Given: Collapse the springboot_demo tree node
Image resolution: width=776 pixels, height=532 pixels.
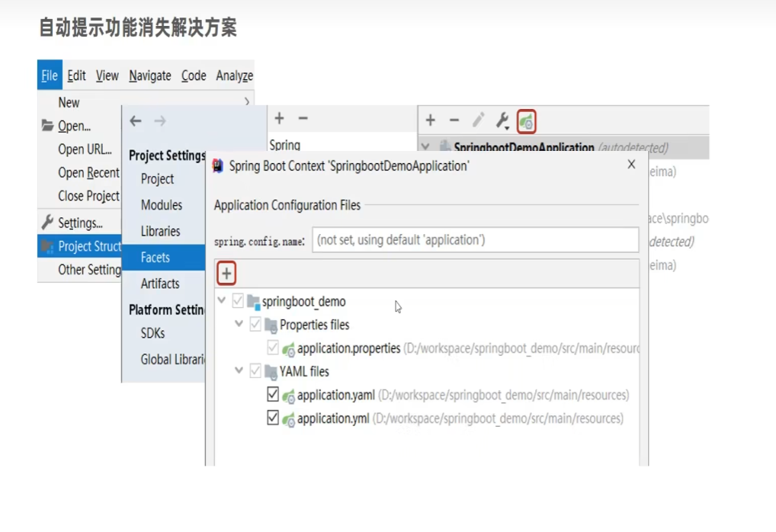Looking at the screenshot, I should tap(222, 300).
